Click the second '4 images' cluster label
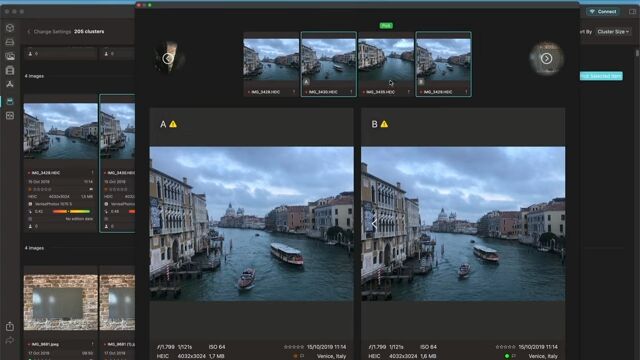The image size is (640, 360). pyautogui.click(x=34, y=248)
